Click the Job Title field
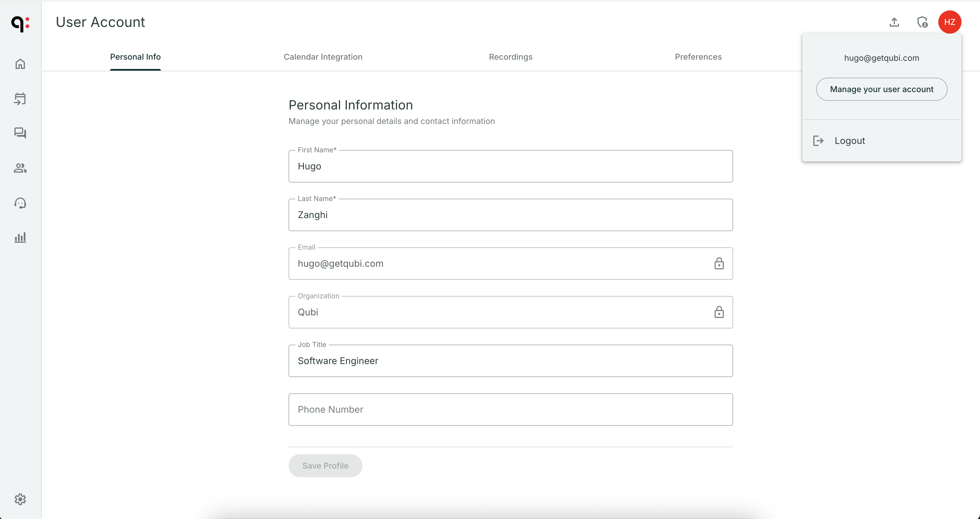This screenshot has height=519, width=980. (x=511, y=361)
